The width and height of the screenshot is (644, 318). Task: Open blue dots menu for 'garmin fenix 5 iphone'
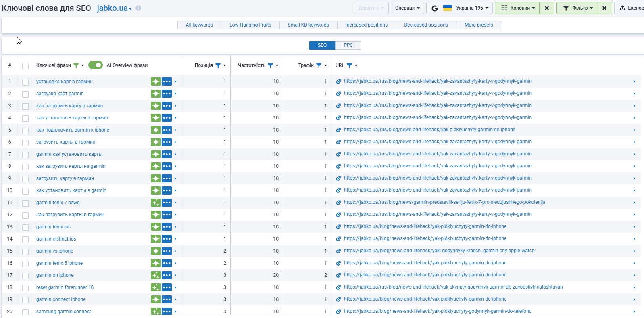click(167, 263)
